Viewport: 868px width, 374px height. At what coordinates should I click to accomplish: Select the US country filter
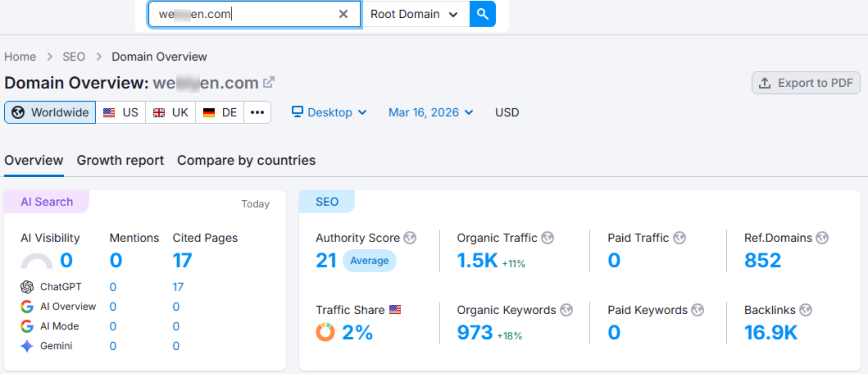pos(121,112)
